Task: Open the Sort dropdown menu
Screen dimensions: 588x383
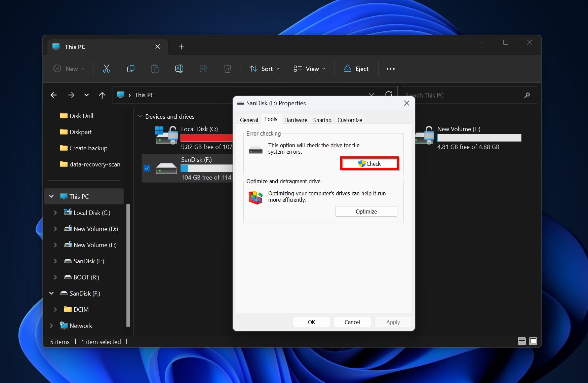Action: (x=265, y=69)
